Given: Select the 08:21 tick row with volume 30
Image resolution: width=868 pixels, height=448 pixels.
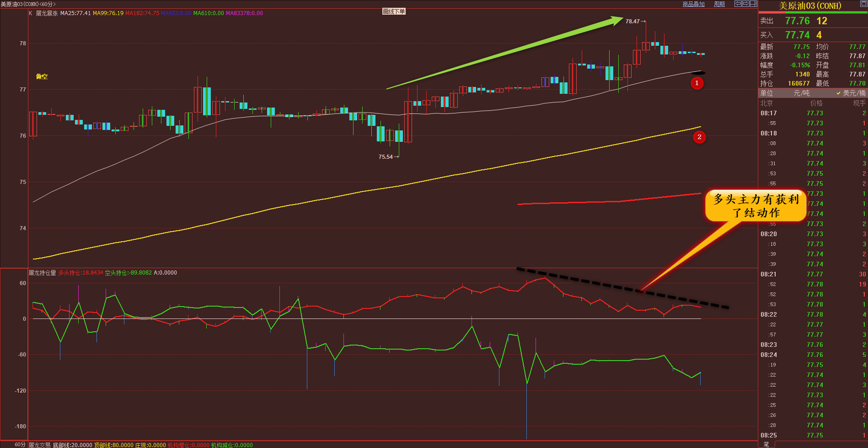Looking at the screenshot, I should [x=813, y=274].
